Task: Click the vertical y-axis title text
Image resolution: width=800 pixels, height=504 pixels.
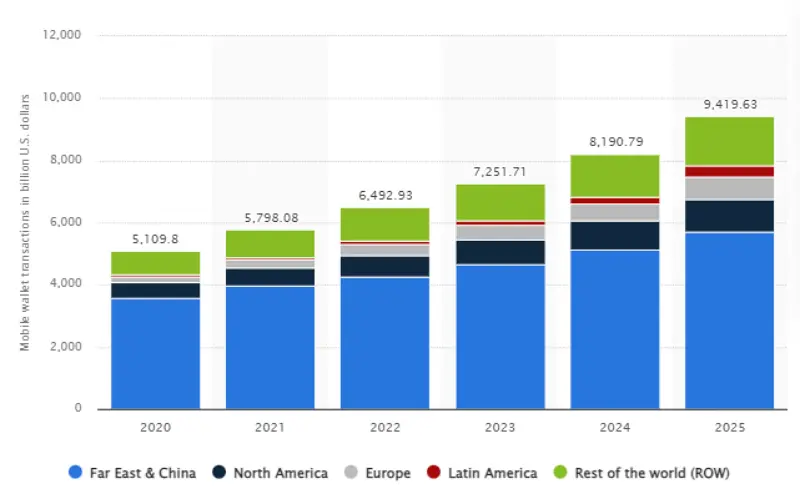Action: [x=24, y=222]
